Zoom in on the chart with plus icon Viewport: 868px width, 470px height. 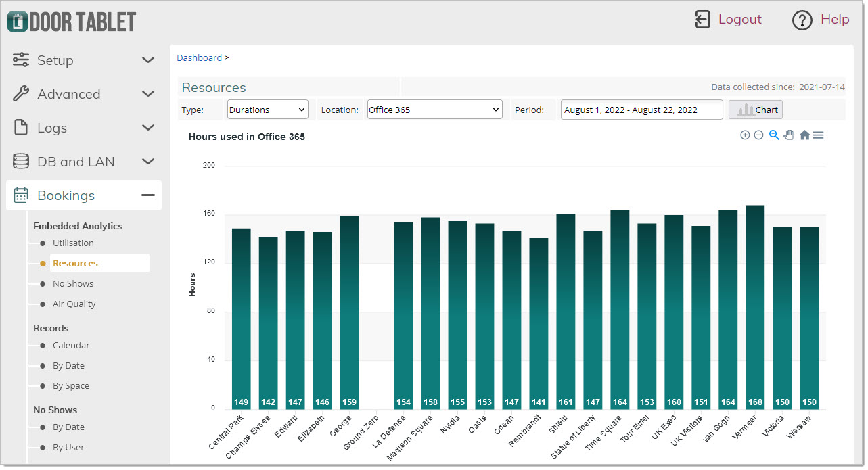coord(745,135)
